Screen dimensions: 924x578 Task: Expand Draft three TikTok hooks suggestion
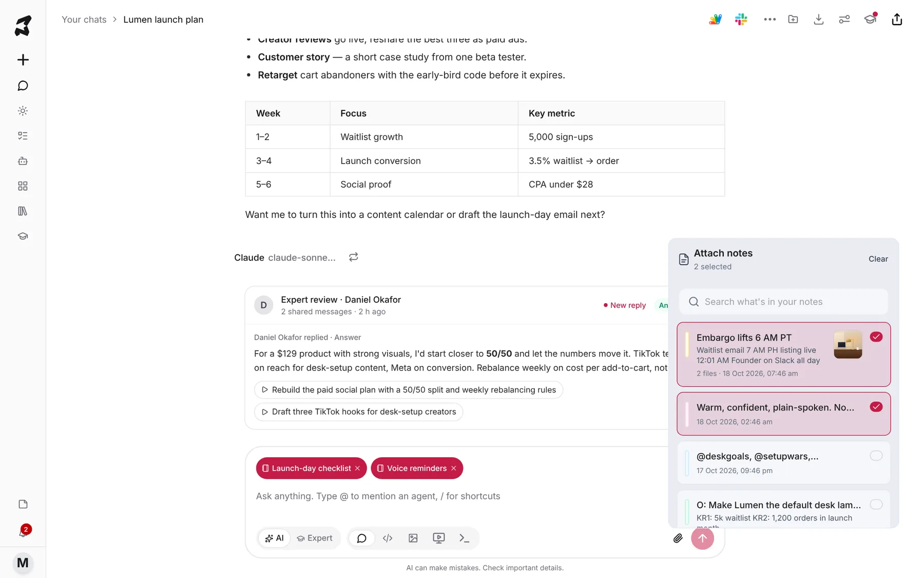point(358,412)
